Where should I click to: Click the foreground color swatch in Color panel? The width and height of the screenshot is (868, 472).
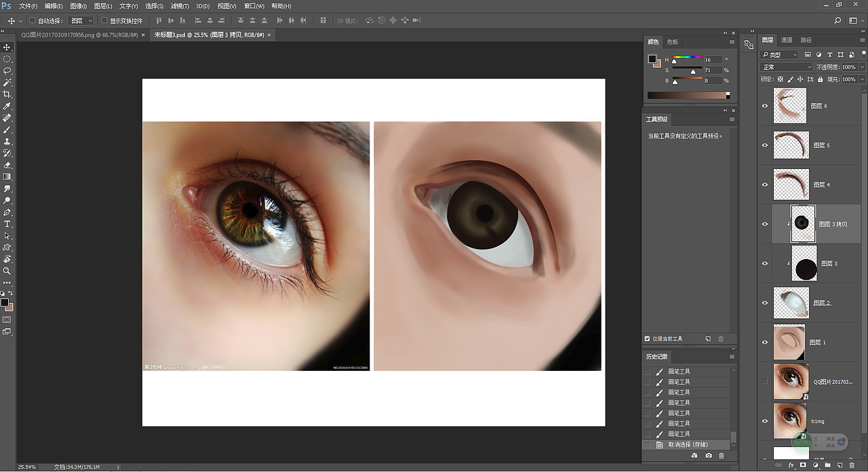(652, 59)
